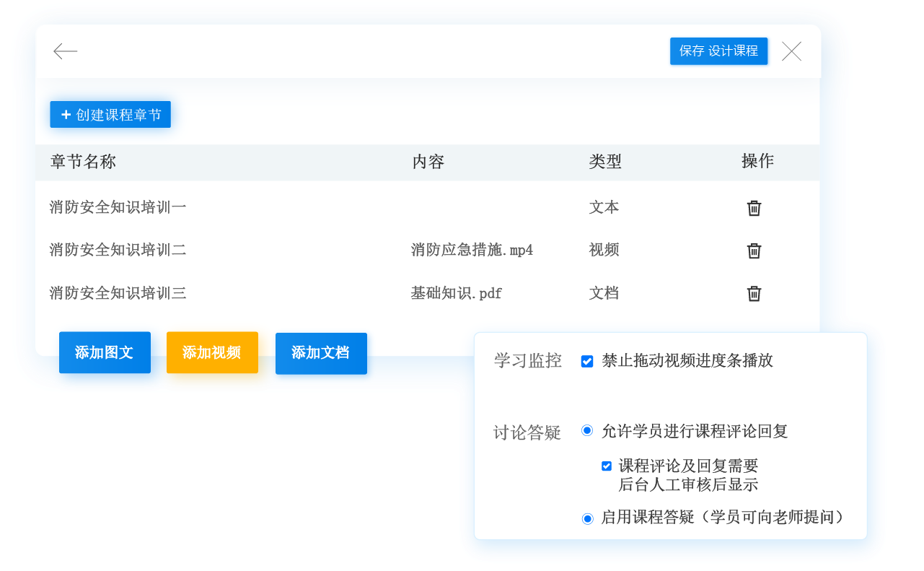This screenshot has width=924, height=571.
Task: Click the 章节名称 column header
Action: pyautogui.click(x=83, y=162)
